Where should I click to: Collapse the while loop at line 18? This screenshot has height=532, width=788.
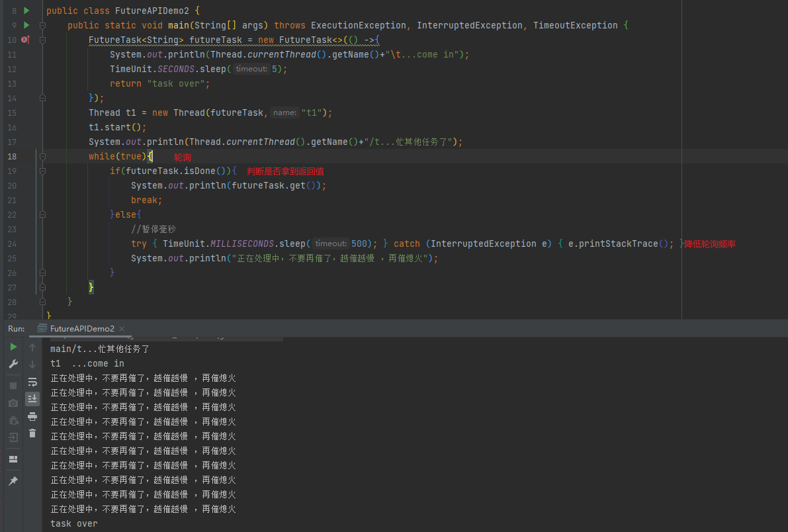coord(41,156)
